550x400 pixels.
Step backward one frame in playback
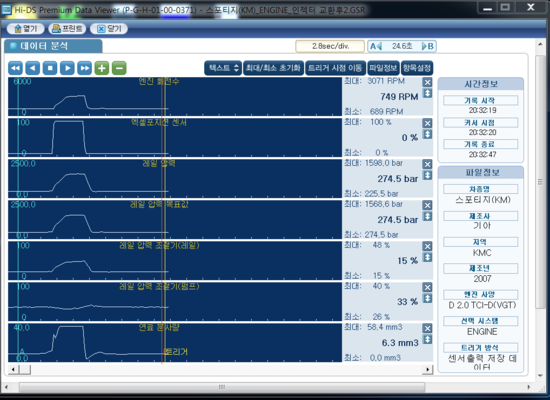[33, 68]
